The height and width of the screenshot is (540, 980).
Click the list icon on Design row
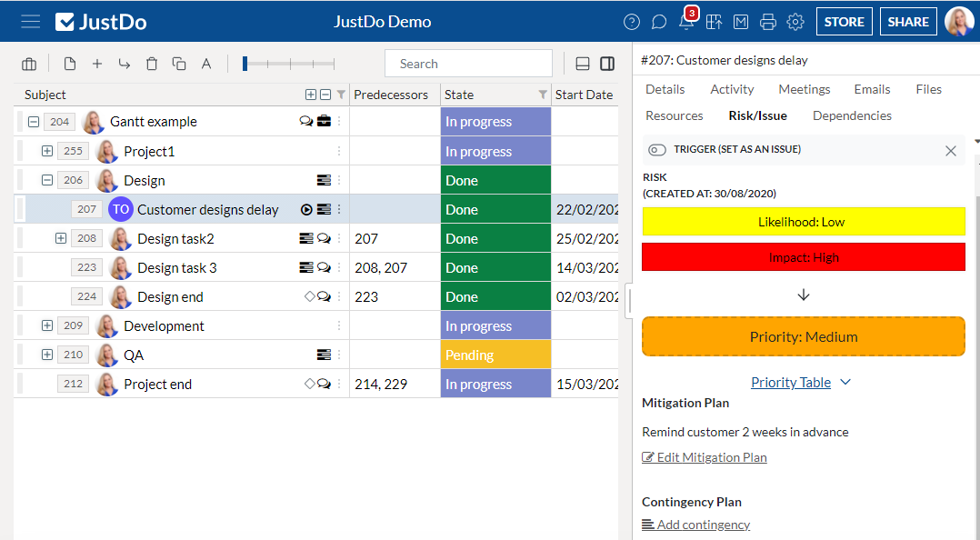click(324, 180)
